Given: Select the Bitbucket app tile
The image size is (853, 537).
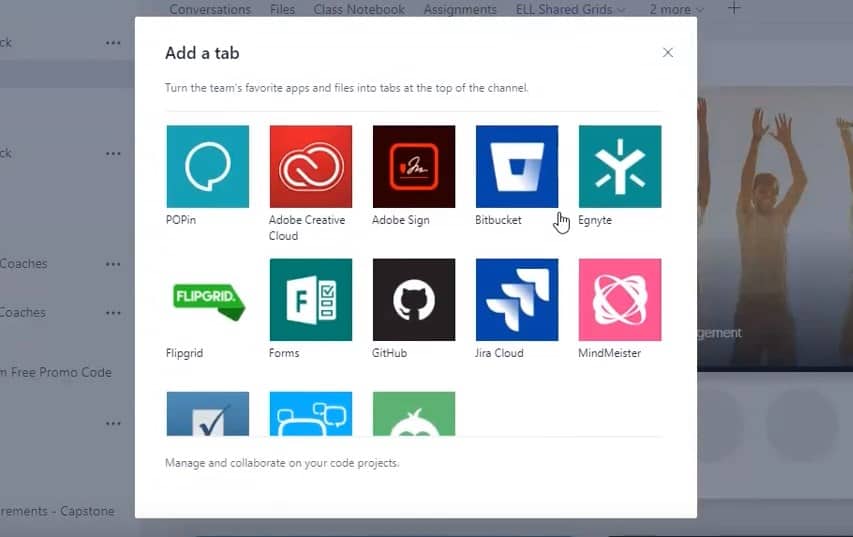Looking at the screenshot, I should 517,166.
